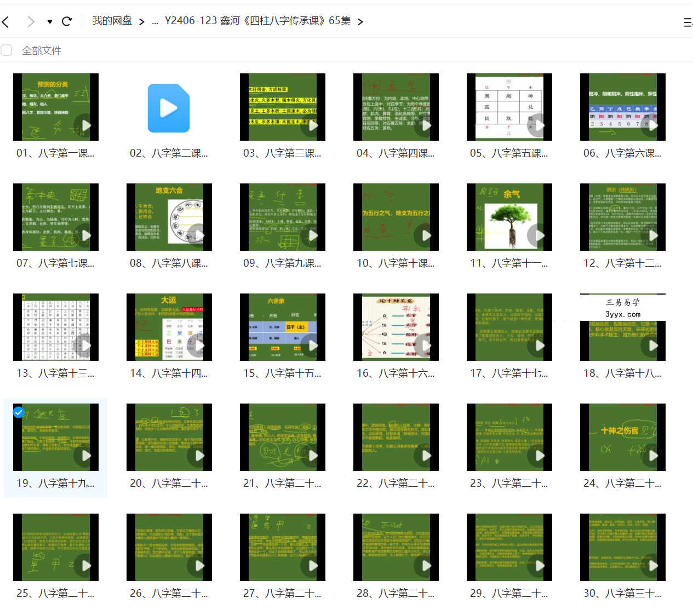The height and width of the screenshot is (616, 693).
Task: Select file name 18、八字第十八...
Action: coord(622,373)
